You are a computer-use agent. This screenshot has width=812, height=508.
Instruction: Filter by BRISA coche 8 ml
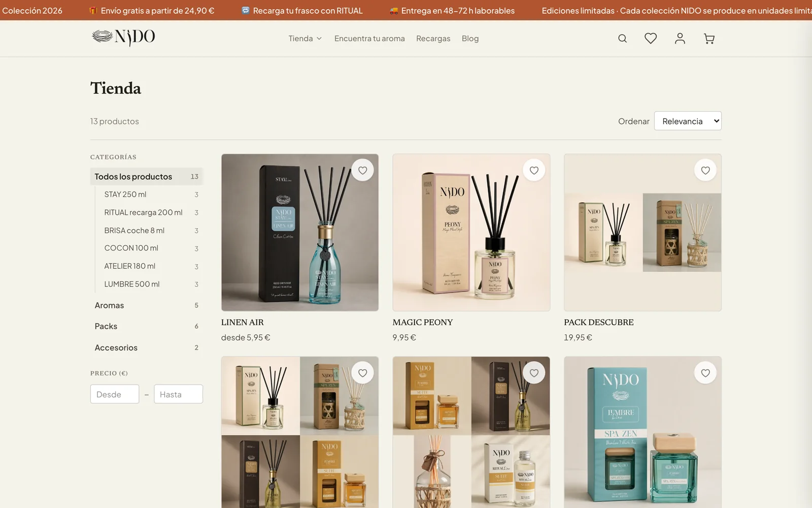pyautogui.click(x=151, y=231)
